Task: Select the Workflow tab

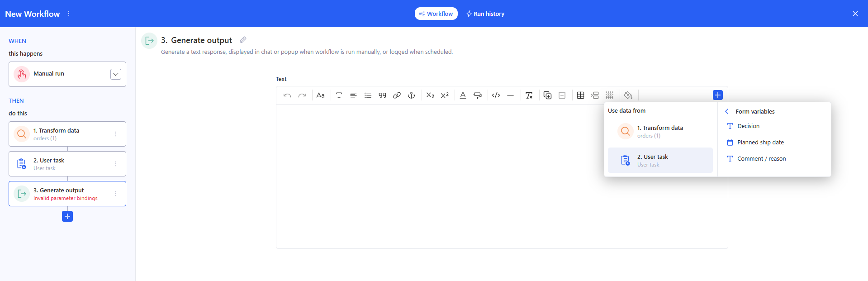Action: (x=436, y=14)
